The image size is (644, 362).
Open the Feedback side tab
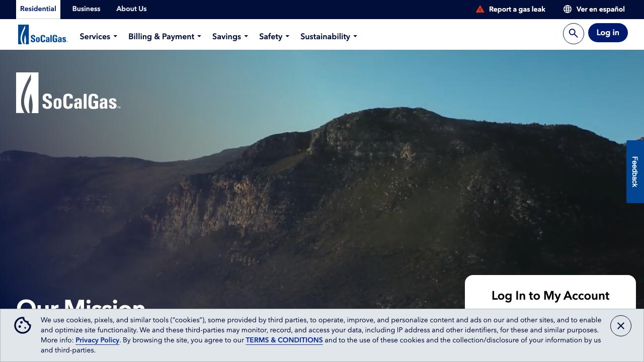click(635, 171)
